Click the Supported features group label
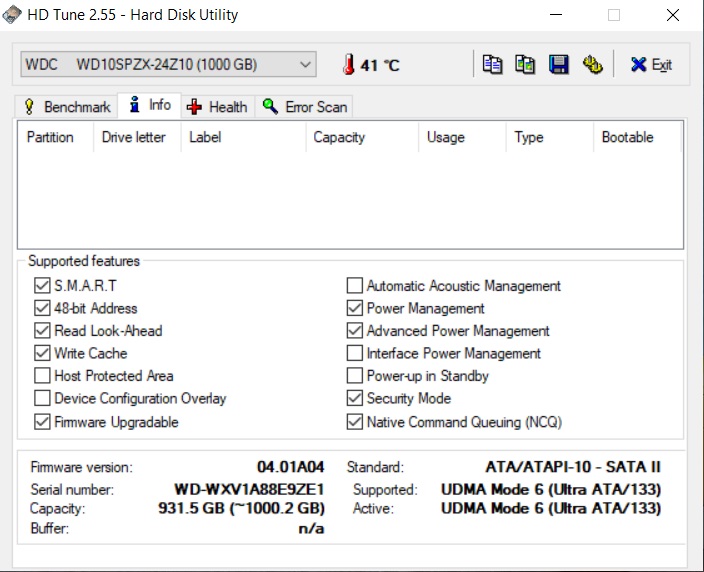The height and width of the screenshot is (572, 704). (84, 261)
